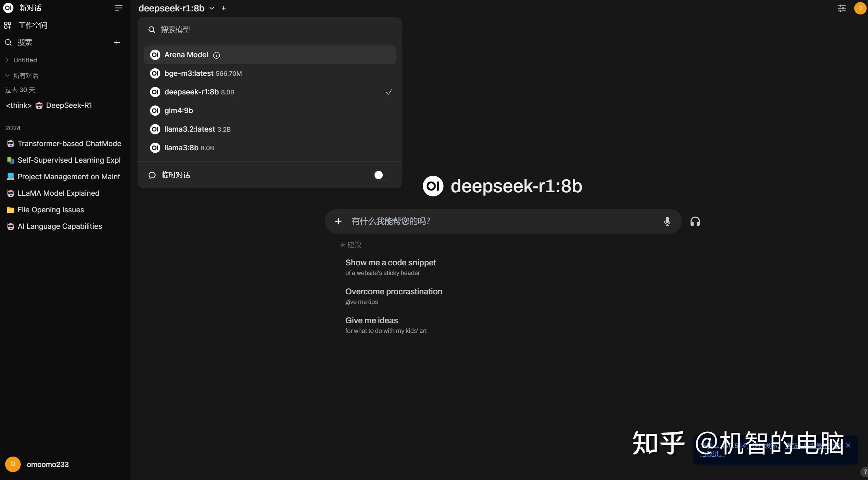Start a new chat with the sidebar plus icon
This screenshot has height=480, width=868.
(117, 42)
